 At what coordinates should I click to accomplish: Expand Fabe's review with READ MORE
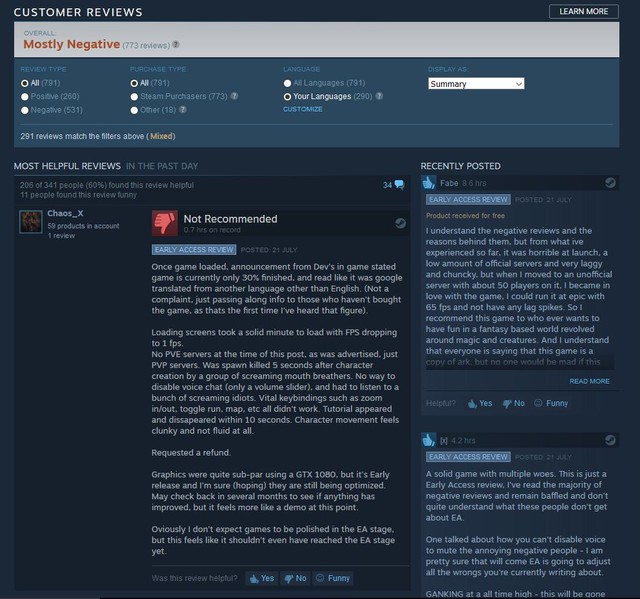point(589,381)
